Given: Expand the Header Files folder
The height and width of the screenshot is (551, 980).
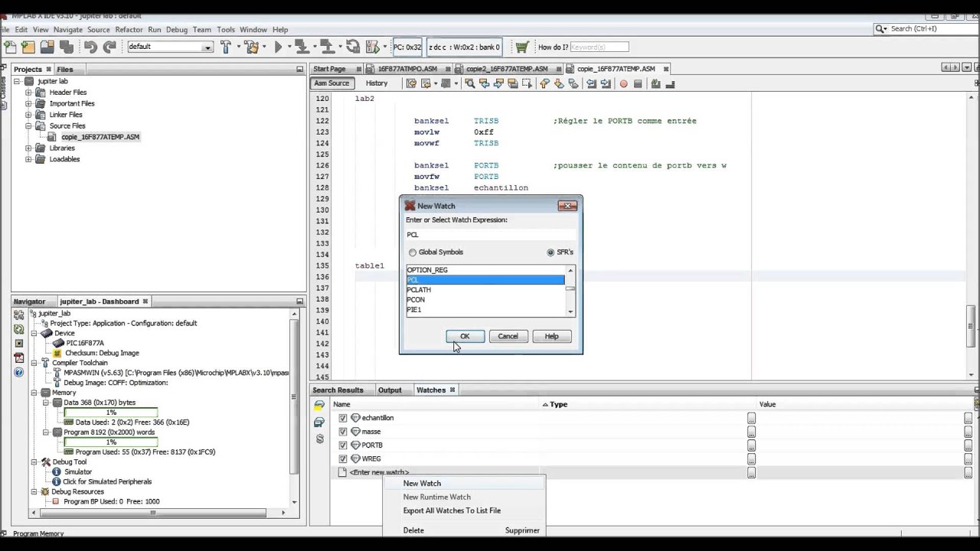Looking at the screenshot, I should pyautogui.click(x=28, y=93).
